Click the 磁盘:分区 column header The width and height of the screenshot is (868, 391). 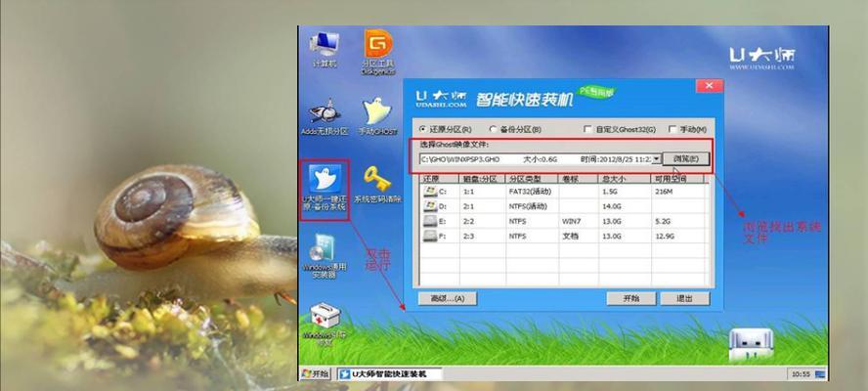coord(482,179)
